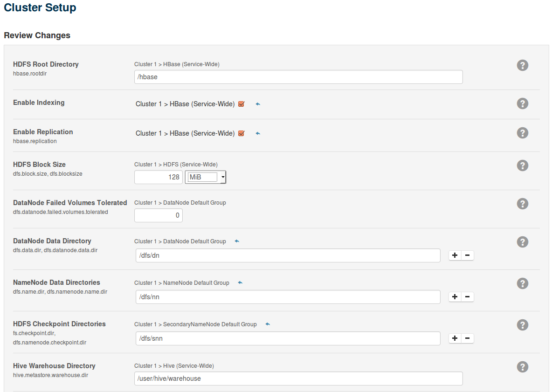Add another HDFS checkpoint directory

[455, 338]
